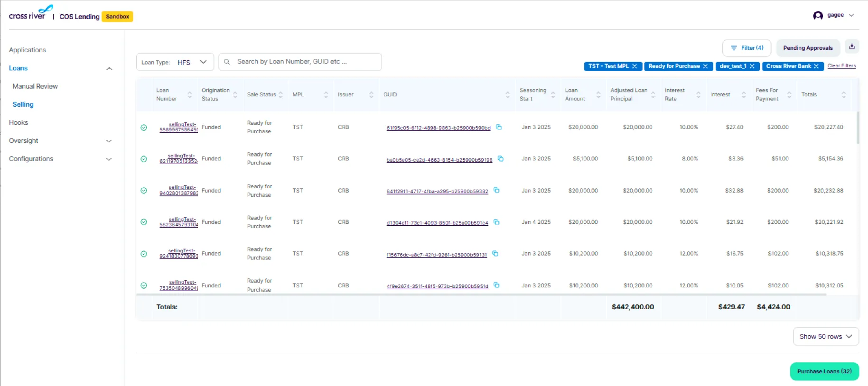Select the Selling page in the sidebar
868x386 pixels.
(x=23, y=104)
